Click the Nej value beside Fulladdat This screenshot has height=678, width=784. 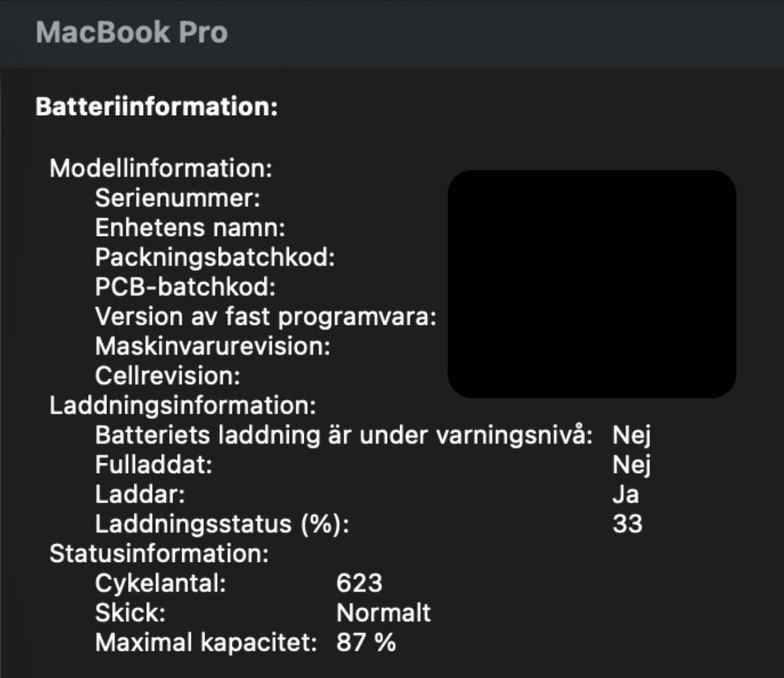pyautogui.click(x=631, y=465)
